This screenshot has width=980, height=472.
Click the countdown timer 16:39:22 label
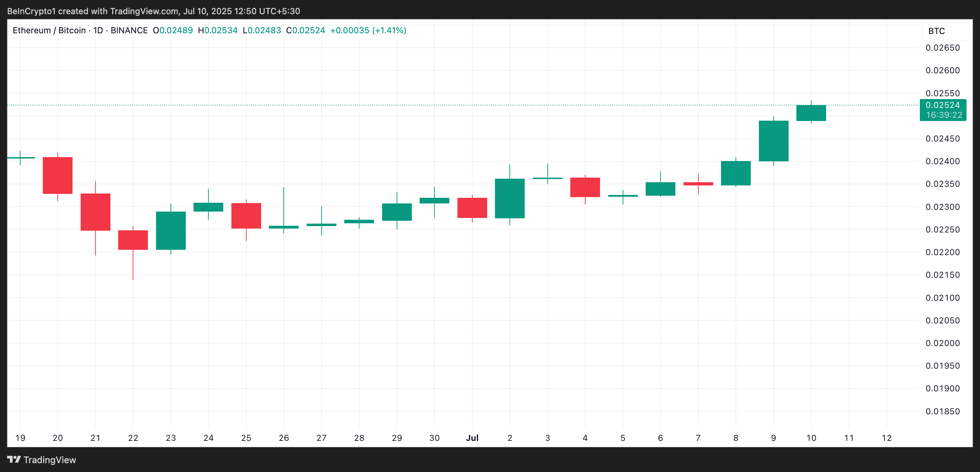944,115
